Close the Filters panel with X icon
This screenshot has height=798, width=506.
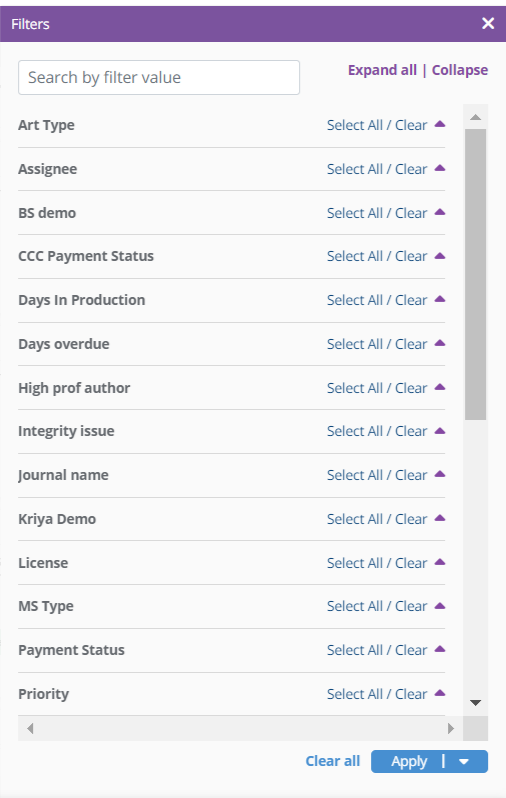coord(488,23)
